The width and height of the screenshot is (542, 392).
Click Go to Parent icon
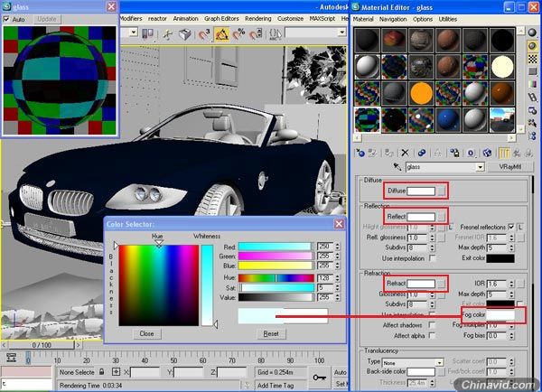[517, 153]
